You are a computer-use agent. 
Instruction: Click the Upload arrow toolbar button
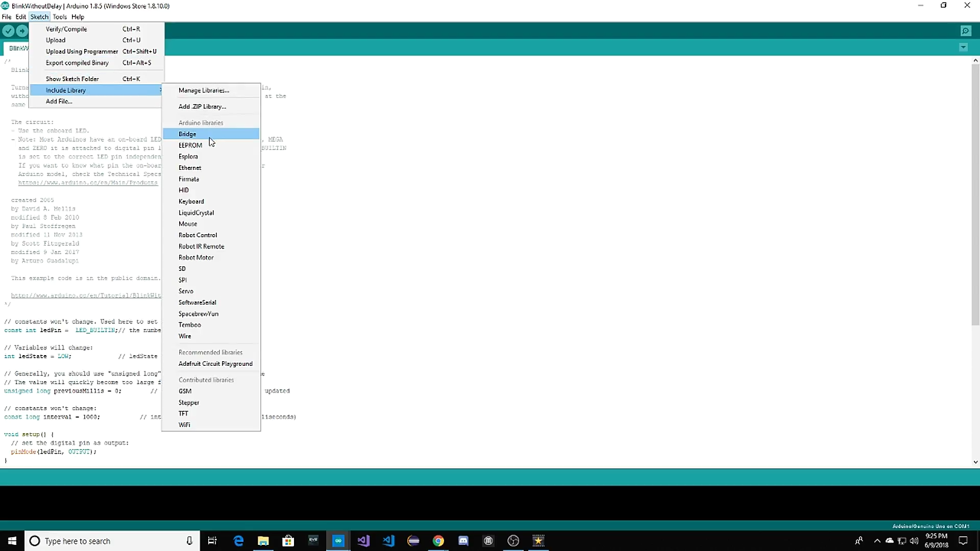pos(22,31)
